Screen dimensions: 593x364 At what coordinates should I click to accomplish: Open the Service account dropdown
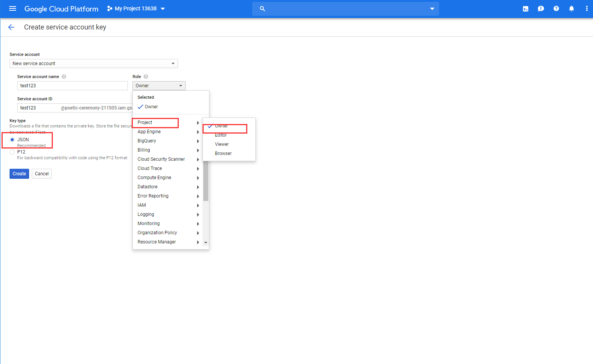[x=94, y=64]
